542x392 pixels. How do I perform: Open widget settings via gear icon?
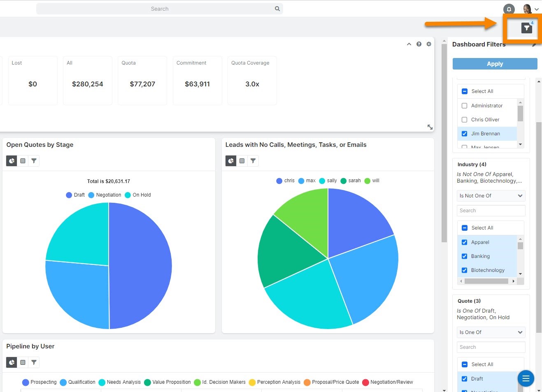click(429, 44)
